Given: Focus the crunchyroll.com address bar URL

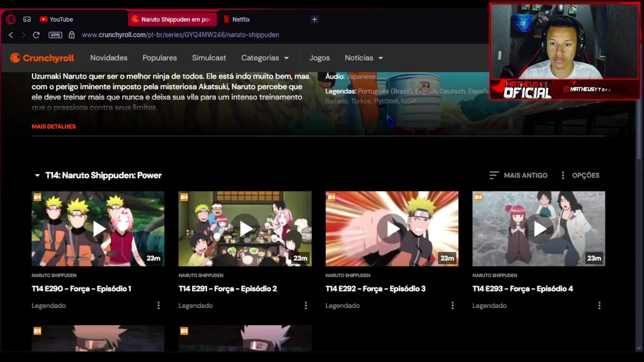Looking at the screenshot, I should pos(180,35).
